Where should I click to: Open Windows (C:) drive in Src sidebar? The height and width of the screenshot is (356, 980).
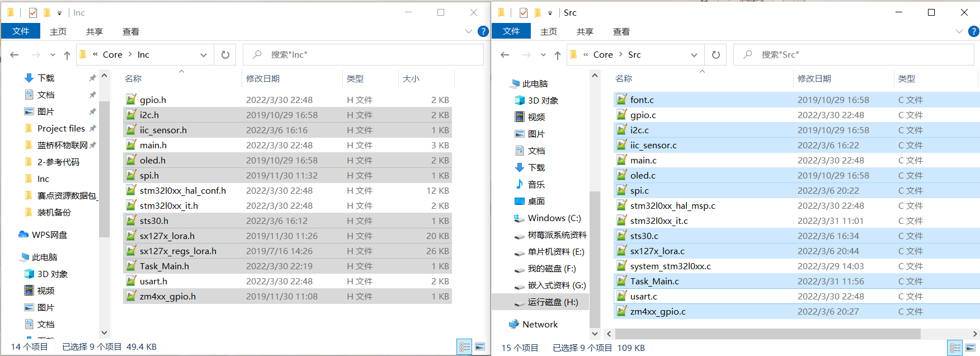pos(548,218)
